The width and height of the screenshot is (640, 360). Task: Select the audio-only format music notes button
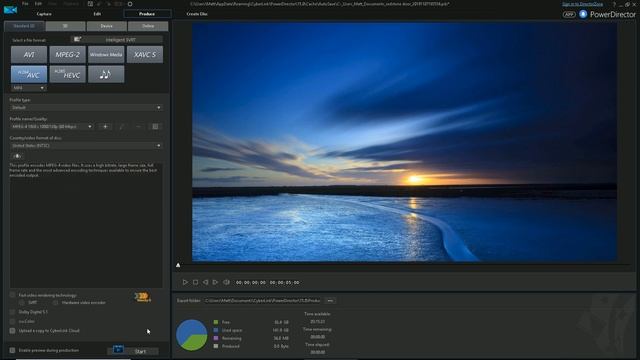(106, 74)
